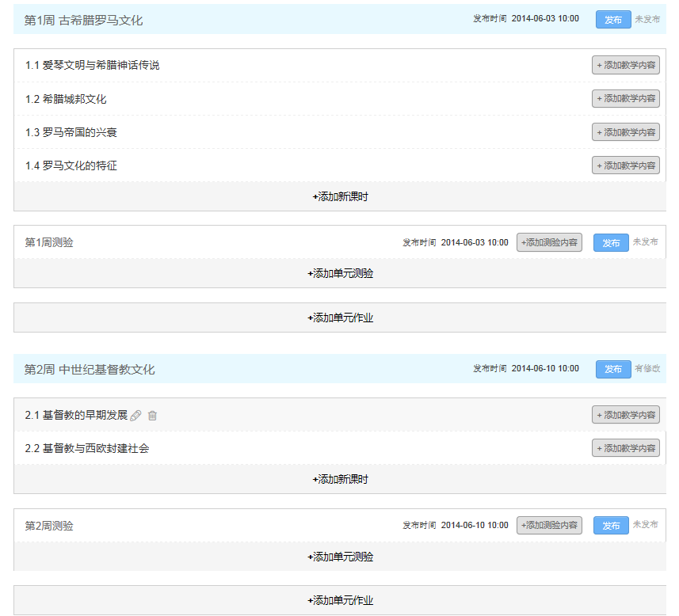Add teaching content to lesson 1.2
Image resolution: width=679 pixels, height=616 pixels.
click(x=626, y=98)
